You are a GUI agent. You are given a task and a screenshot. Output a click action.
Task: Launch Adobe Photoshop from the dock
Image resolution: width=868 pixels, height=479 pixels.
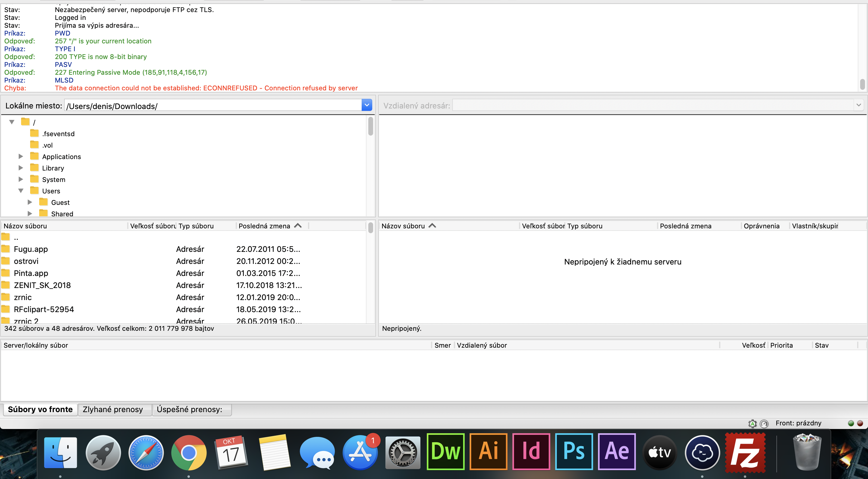574,452
